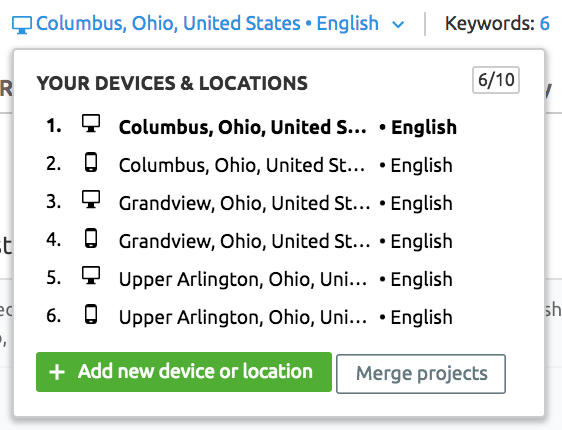562x430 pixels.
Task: Collapse location dropdown using chevron arrow
Action: tap(398, 25)
